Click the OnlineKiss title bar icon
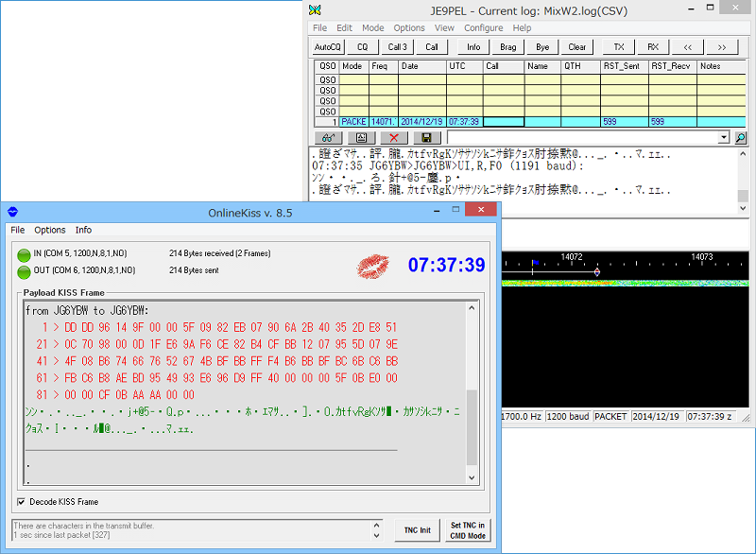The width and height of the screenshot is (756, 554). pyautogui.click(x=12, y=212)
